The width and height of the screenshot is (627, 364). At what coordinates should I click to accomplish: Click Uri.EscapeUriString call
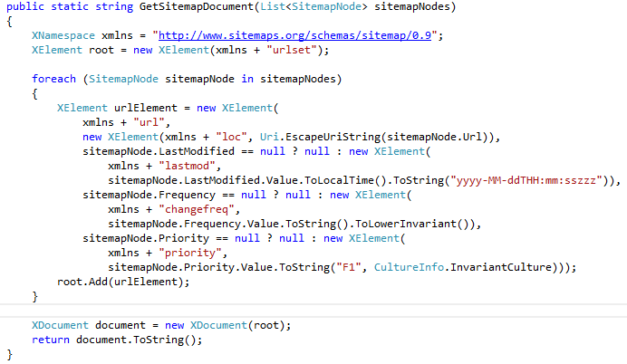coord(320,137)
